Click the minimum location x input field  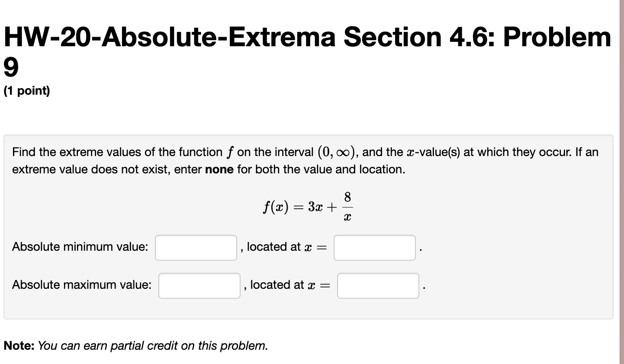[x=374, y=247]
